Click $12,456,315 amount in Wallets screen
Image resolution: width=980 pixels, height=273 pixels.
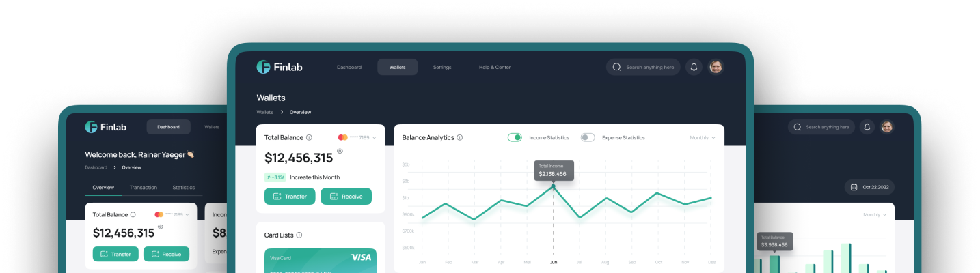[x=299, y=158]
